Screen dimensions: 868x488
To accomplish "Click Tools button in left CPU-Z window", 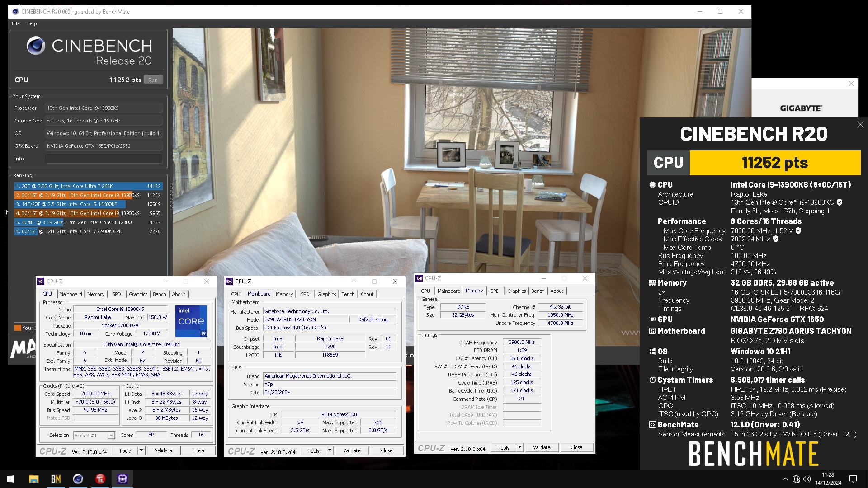I will (125, 450).
